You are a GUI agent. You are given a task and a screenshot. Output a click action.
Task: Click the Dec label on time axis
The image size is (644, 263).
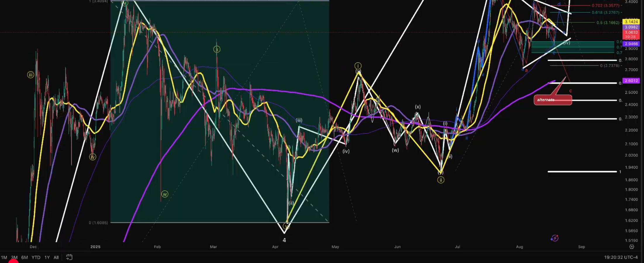(33, 247)
